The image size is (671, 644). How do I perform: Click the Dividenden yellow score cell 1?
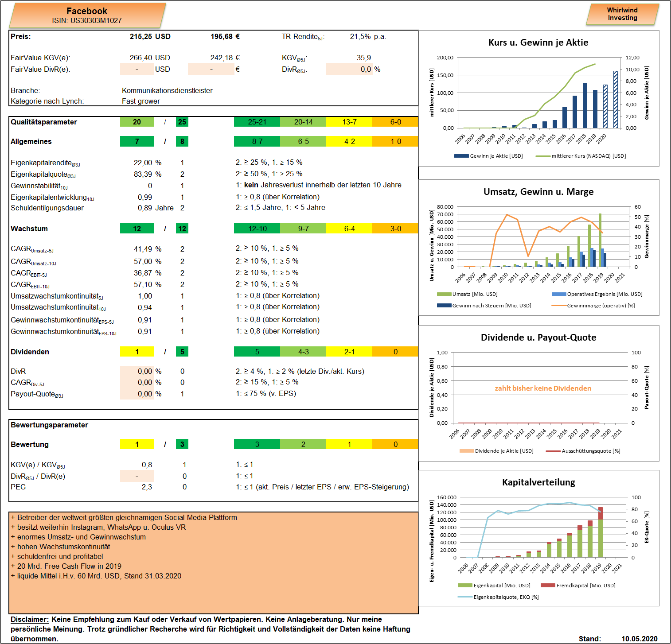(x=137, y=352)
